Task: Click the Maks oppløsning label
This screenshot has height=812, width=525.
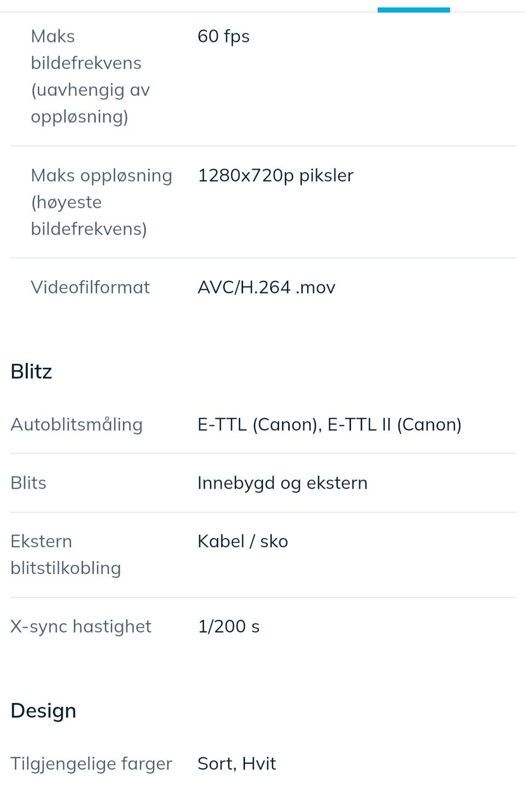Action: click(101, 175)
